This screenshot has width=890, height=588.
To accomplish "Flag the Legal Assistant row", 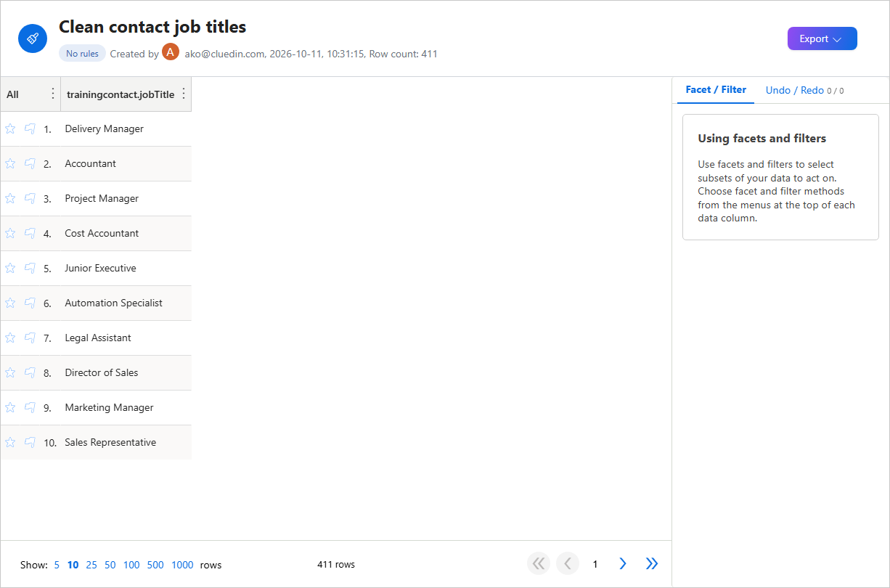I will (x=30, y=338).
